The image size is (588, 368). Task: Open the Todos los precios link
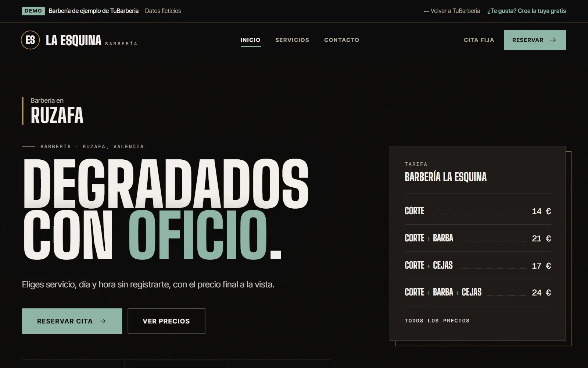click(437, 321)
